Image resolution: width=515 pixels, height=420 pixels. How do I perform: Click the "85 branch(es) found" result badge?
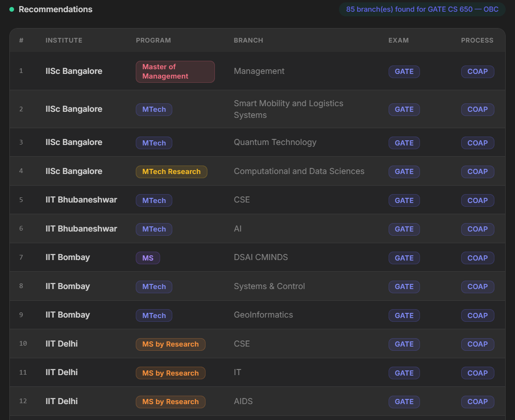tap(422, 9)
